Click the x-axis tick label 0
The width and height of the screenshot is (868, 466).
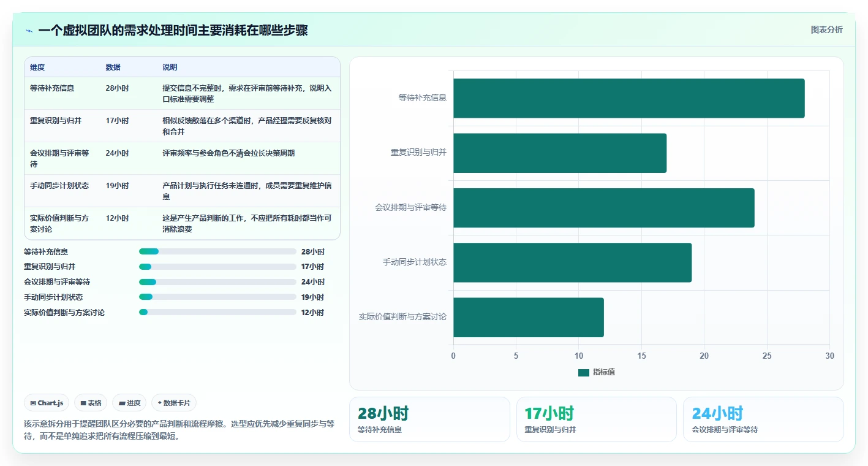click(x=453, y=356)
